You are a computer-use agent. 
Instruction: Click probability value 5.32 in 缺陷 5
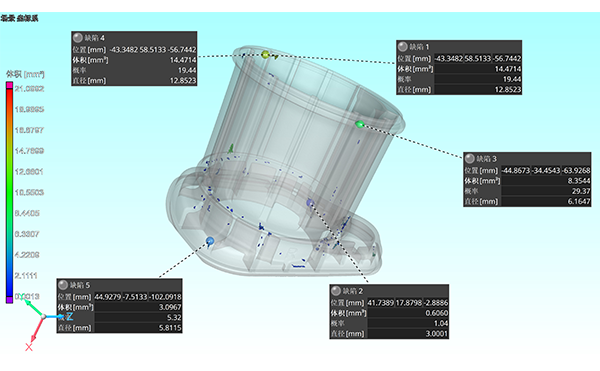(174, 317)
